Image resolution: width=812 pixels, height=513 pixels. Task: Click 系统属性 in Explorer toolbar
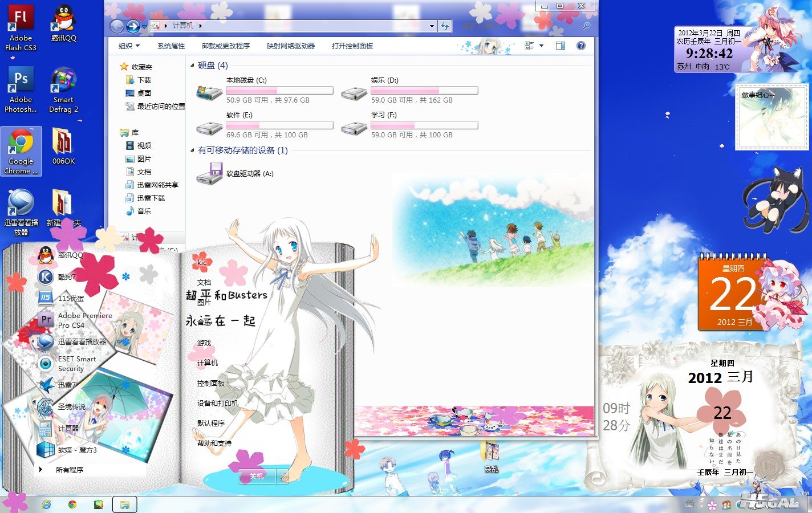pos(171,46)
